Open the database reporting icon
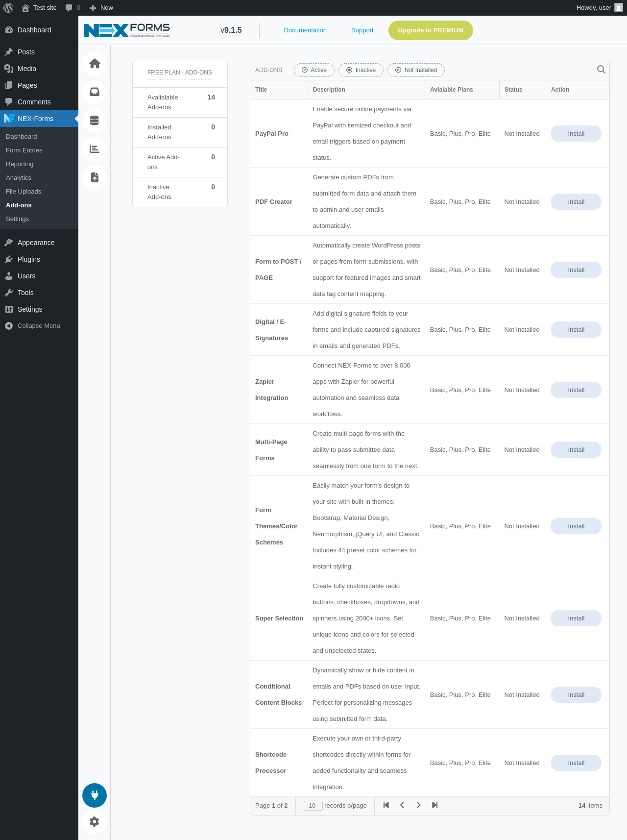Screen dimensions: 627x840 (x=95, y=121)
